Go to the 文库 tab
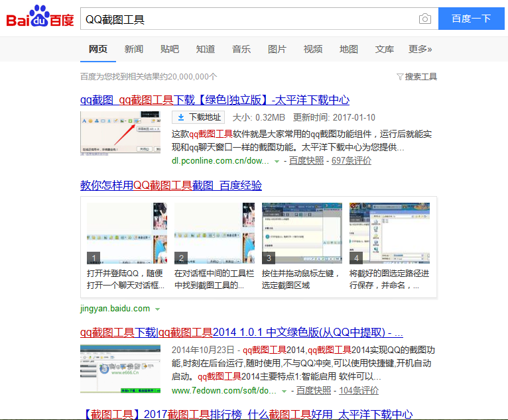 pos(384,49)
